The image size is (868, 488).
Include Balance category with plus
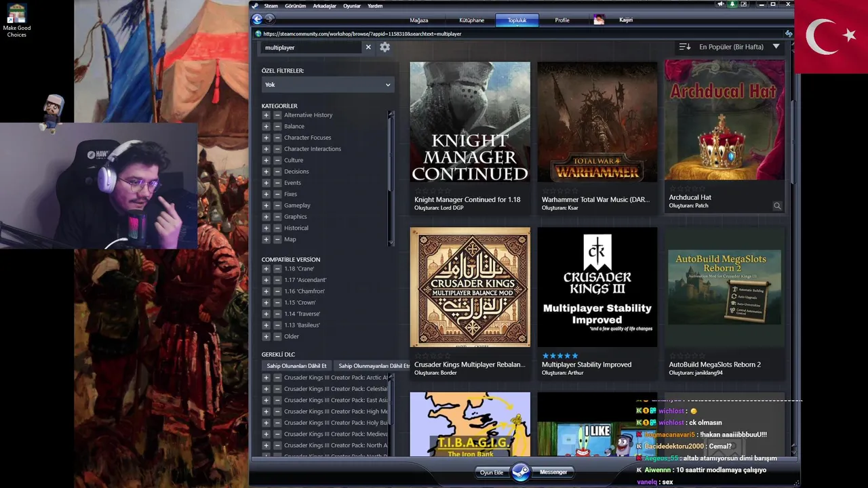tap(266, 127)
